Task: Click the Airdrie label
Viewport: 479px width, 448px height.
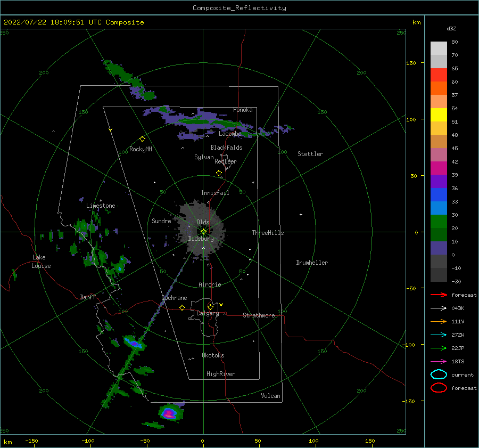Action: click(x=210, y=284)
